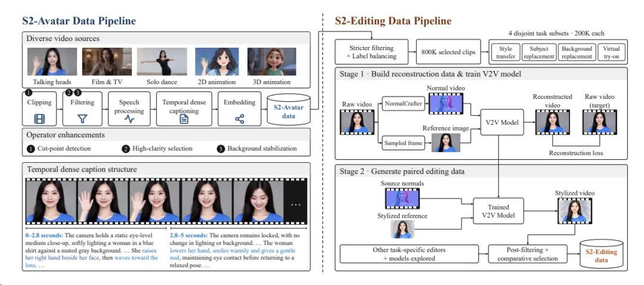The width and height of the screenshot is (644, 285).
Task: Select the S2-Avatar data cylinder
Action: (289, 109)
